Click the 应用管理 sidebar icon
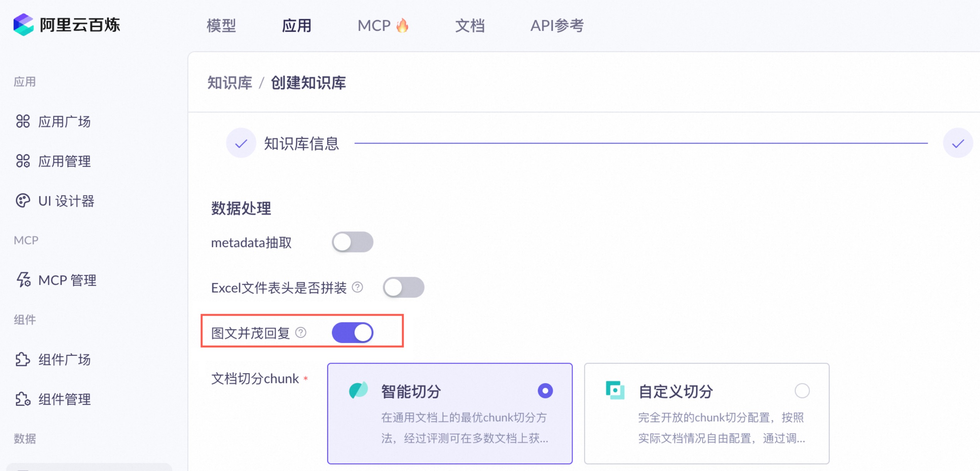 pos(23,161)
